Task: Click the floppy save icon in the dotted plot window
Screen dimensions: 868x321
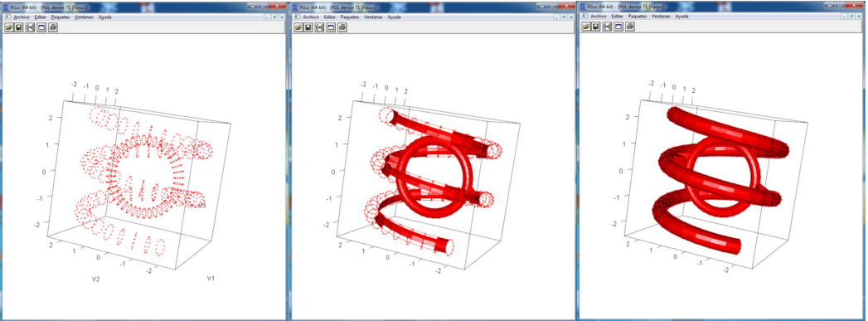Action: click(x=19, y=27)
